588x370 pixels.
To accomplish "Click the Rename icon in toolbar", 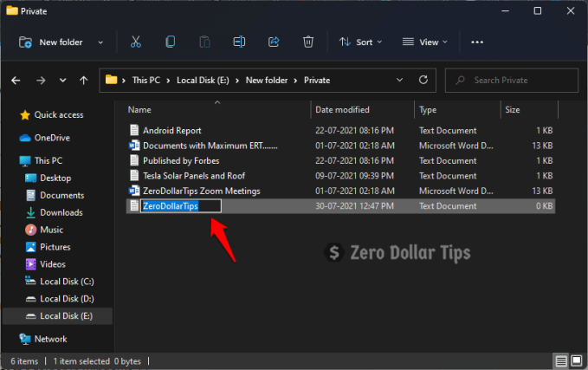I will coord(240,42).
